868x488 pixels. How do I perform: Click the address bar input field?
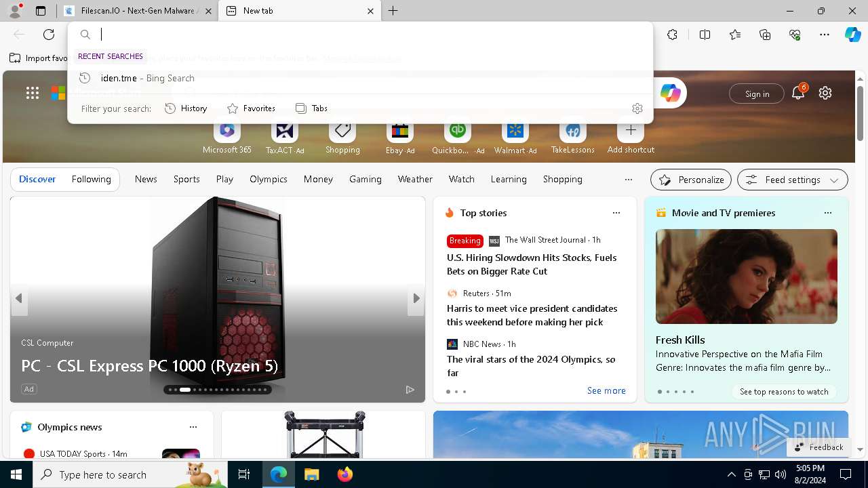[x=373, y=35]
